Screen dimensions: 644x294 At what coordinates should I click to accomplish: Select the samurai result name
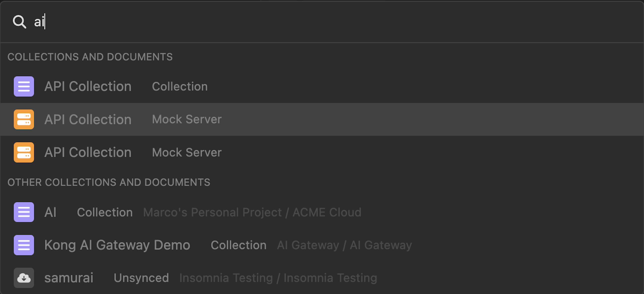pyautogui.click(x=69, y=278)
